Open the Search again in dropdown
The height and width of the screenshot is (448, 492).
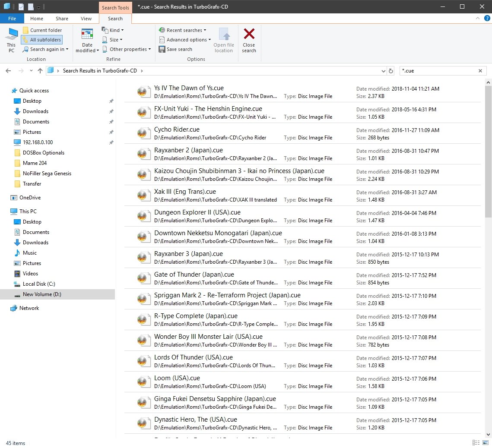click(45, 49)
